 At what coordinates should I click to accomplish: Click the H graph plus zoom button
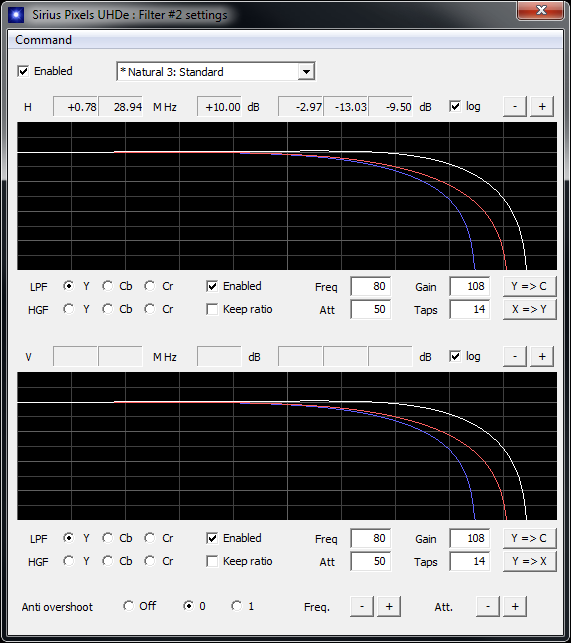(542, 107)
